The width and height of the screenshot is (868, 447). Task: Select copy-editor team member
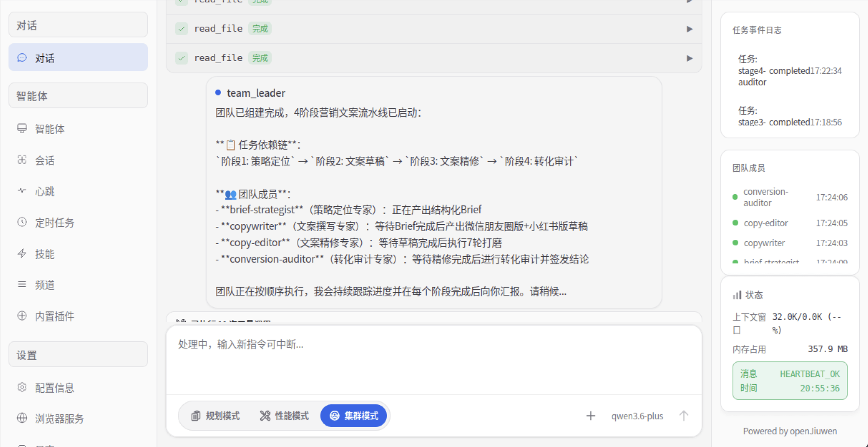click(790, 223)
